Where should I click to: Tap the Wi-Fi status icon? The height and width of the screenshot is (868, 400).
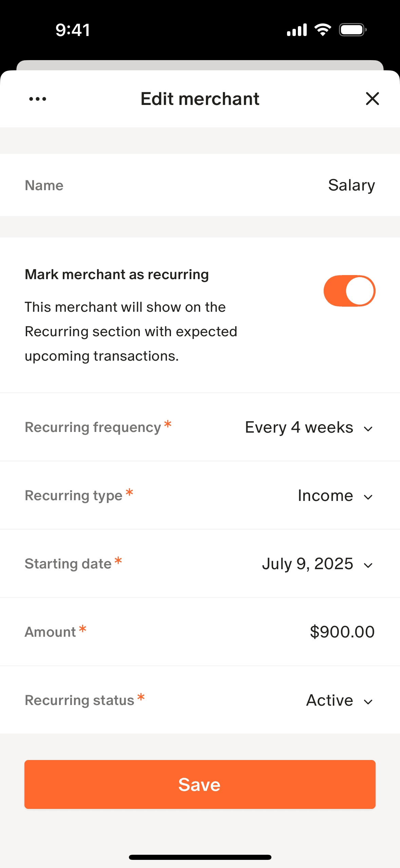(x=323, y=30)
